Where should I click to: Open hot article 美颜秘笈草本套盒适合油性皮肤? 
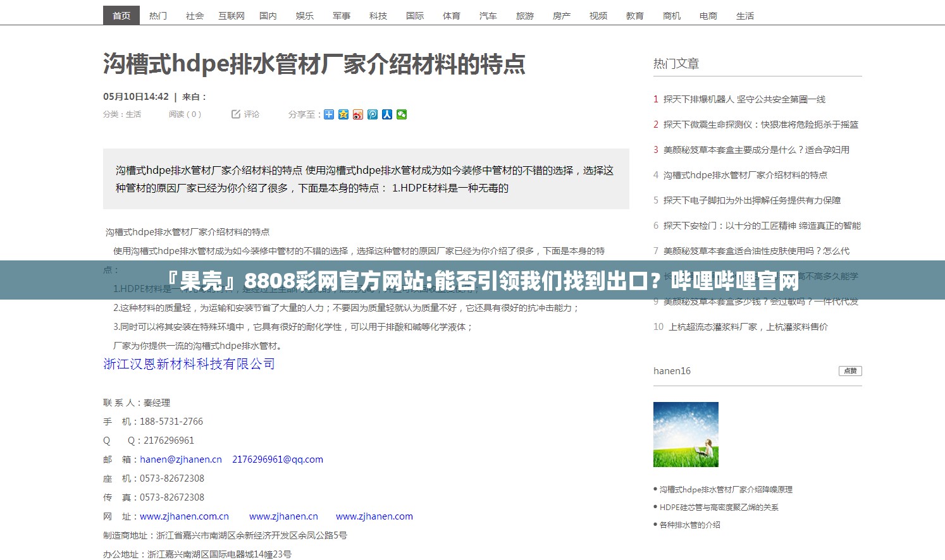(757, 251)
